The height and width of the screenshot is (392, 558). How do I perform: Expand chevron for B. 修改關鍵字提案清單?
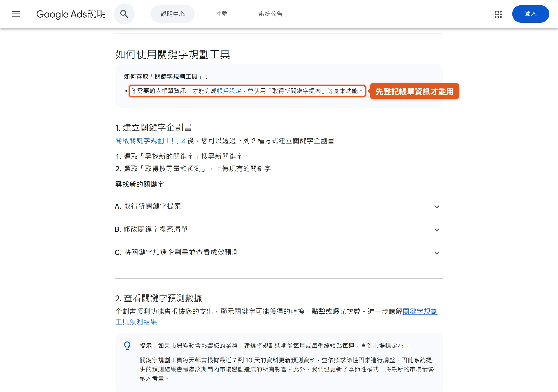[437, 230]
